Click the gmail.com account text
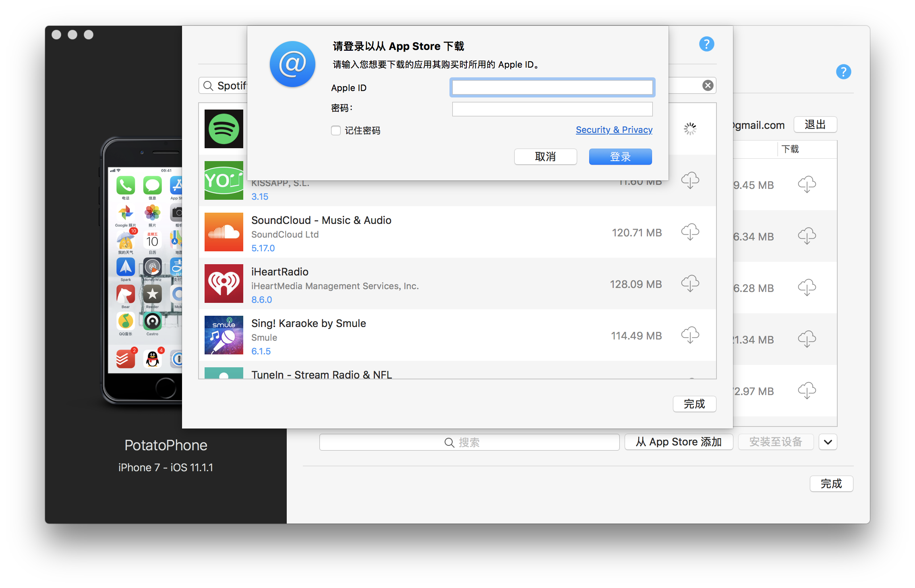Viewport: 915px width, 588px height. click(759, 125)
